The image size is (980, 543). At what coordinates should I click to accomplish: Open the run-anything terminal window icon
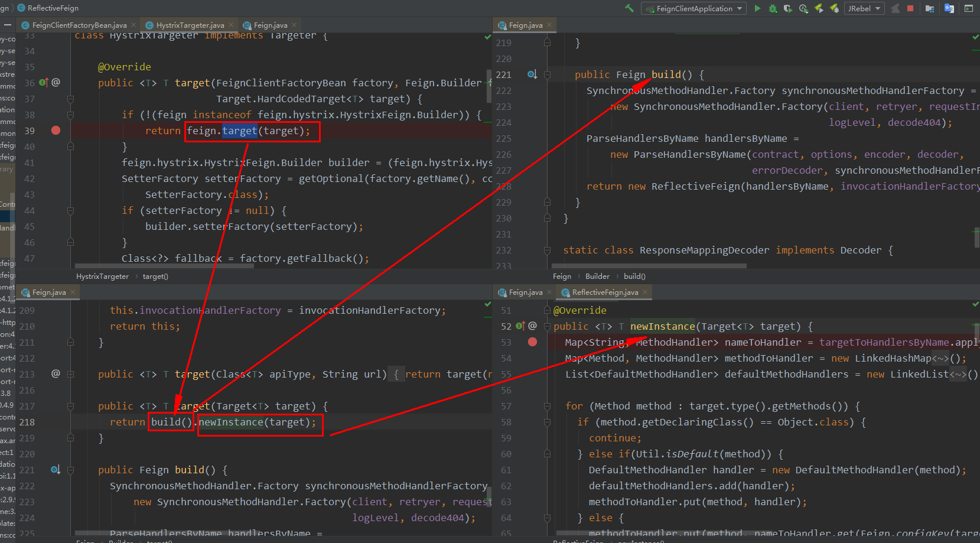(x=969, y=8)
